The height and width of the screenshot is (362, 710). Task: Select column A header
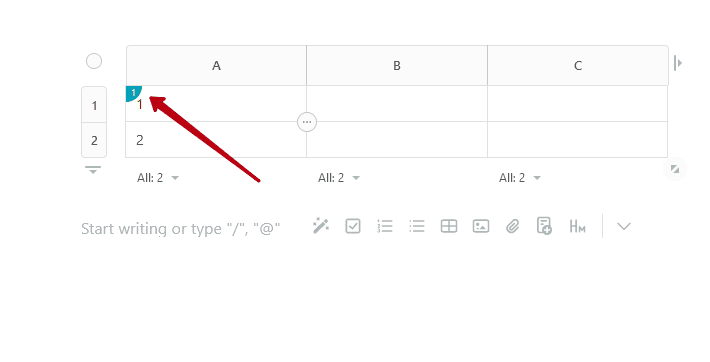(x=216, y=66)
